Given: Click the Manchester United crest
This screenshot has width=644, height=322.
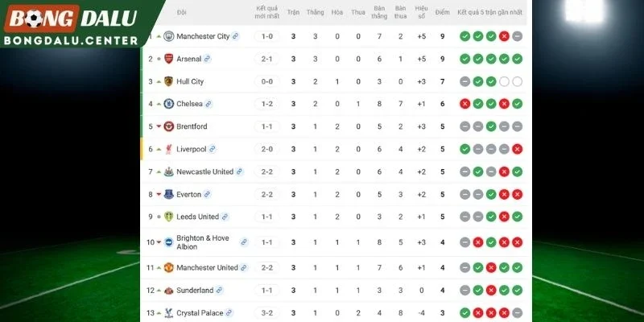Looking at the screenshot, I should 169,268.
